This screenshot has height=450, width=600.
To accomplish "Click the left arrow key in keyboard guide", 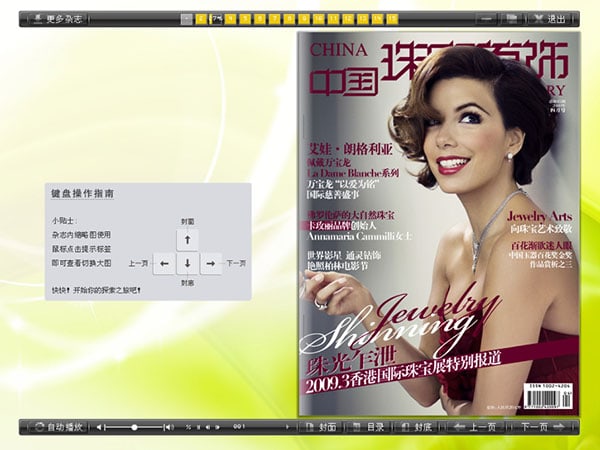I will 164,263.
